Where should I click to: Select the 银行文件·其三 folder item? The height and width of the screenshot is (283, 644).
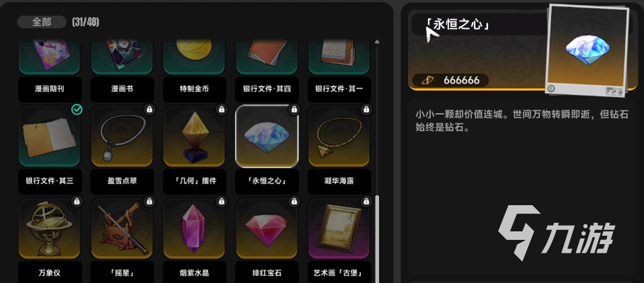50,137
